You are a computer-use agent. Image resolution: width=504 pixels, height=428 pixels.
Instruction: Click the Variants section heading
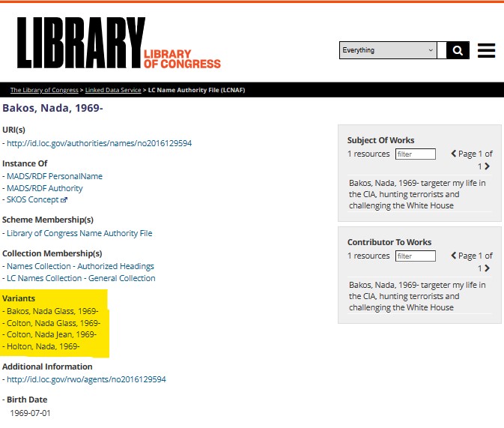click(x=19, y=298)
